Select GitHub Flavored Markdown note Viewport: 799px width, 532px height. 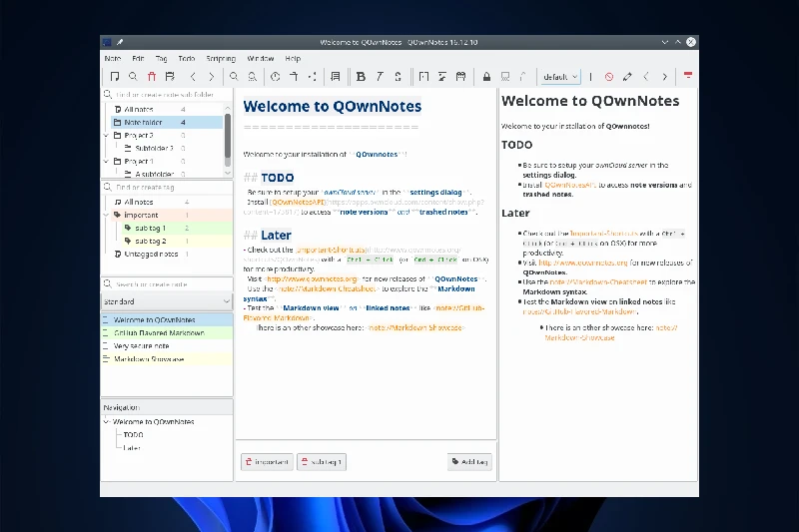(167, 333)
